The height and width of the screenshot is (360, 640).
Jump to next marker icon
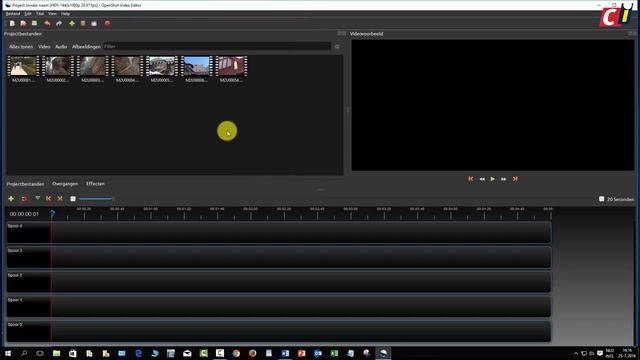60,199
